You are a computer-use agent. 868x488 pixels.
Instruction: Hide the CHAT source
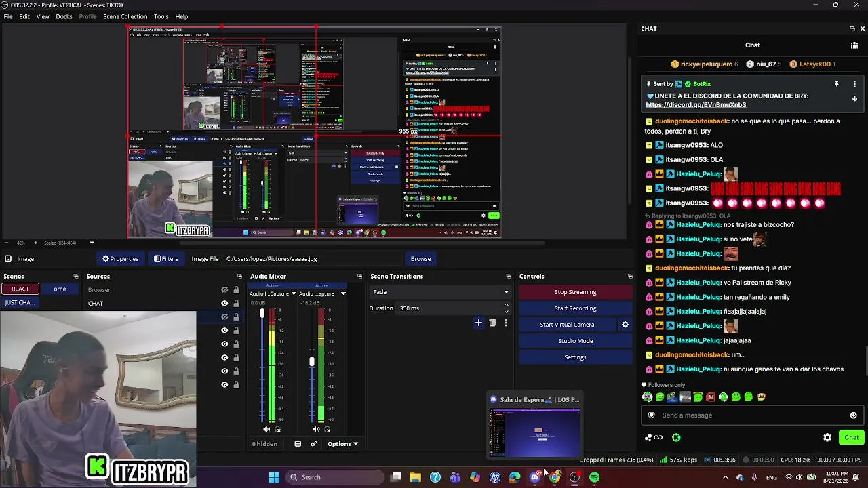224,303
